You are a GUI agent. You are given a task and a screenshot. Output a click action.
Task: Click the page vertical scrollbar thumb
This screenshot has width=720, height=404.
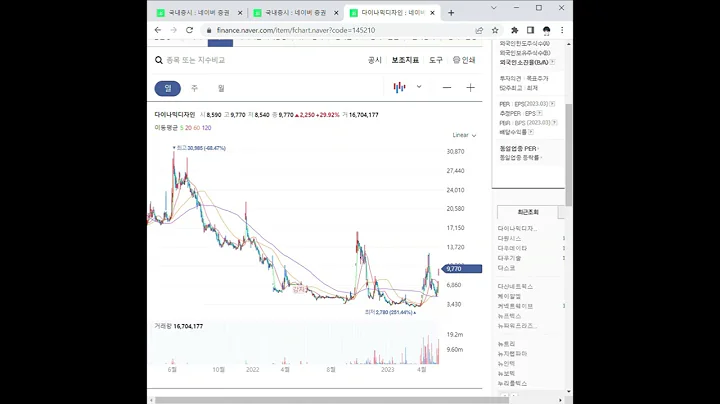tap(569, 155)
